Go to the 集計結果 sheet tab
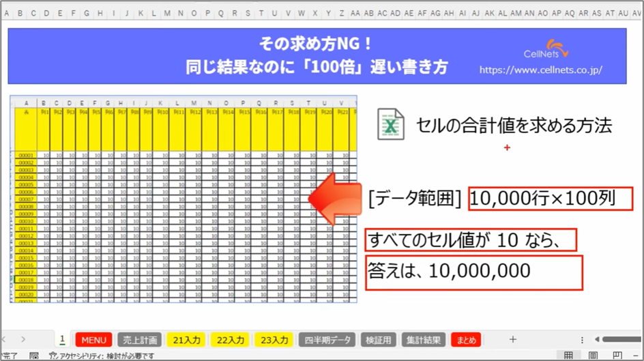 [x=423, y=340]
